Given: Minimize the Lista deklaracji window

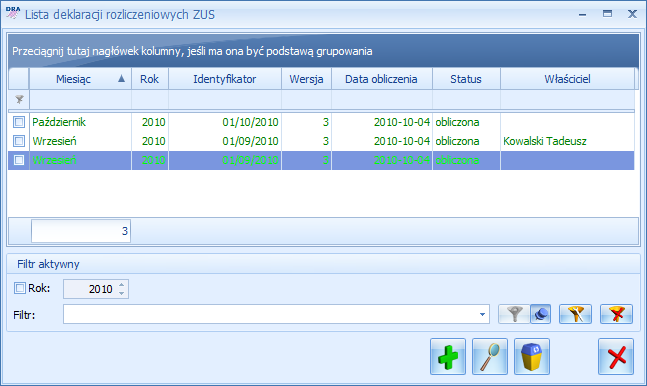Looking at the screenshot, I should pos(582,14).
